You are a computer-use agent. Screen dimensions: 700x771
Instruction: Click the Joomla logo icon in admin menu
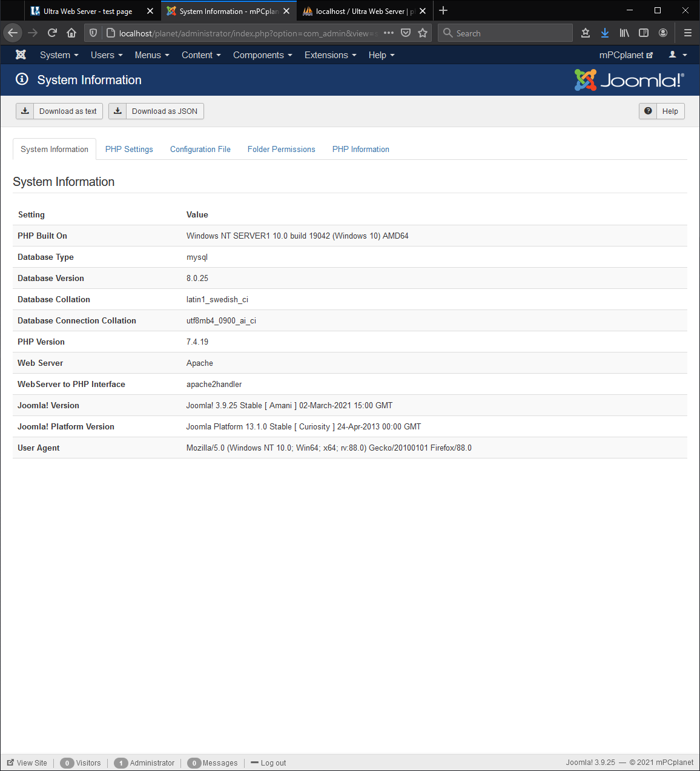coord(21,55)
